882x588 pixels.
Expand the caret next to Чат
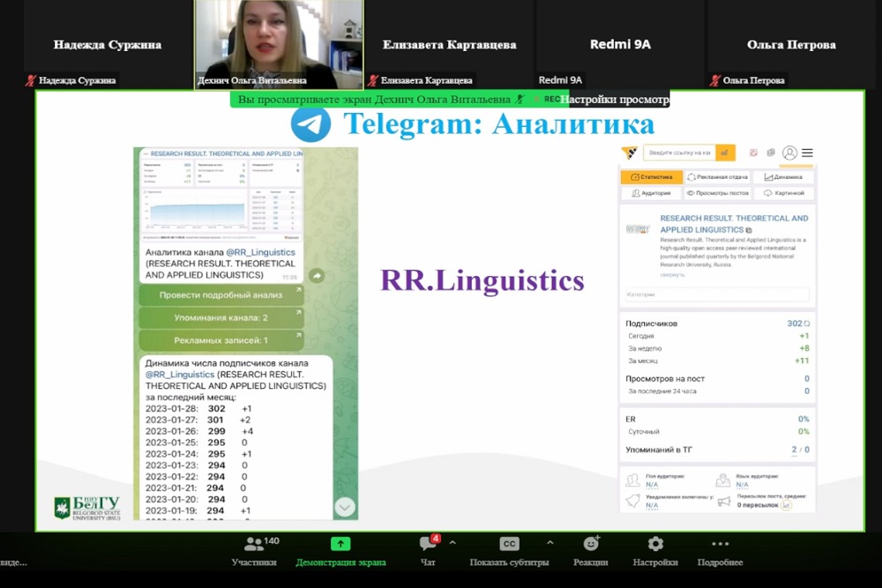[x=452, y=543]
